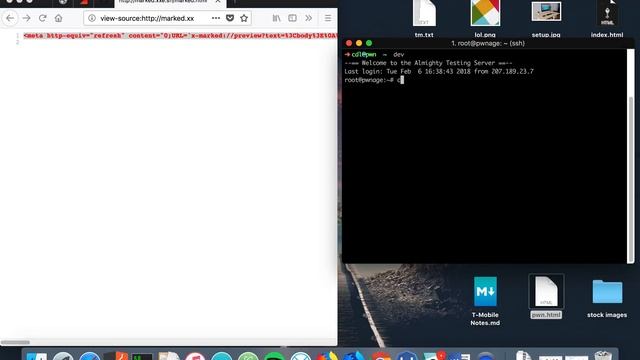Image resolution: width=640 pixels, height=360 pixels.
Task: Close the marked.html browser tab
Action: point(218,2)
